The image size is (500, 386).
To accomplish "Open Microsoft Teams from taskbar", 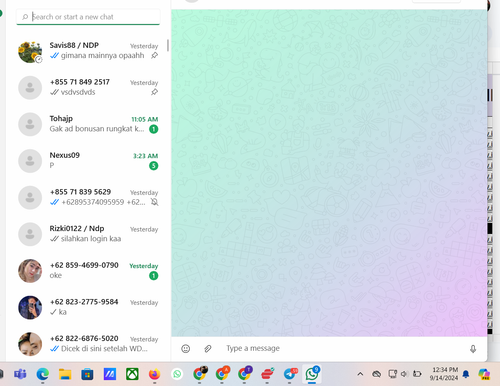I will click(20, 374).
